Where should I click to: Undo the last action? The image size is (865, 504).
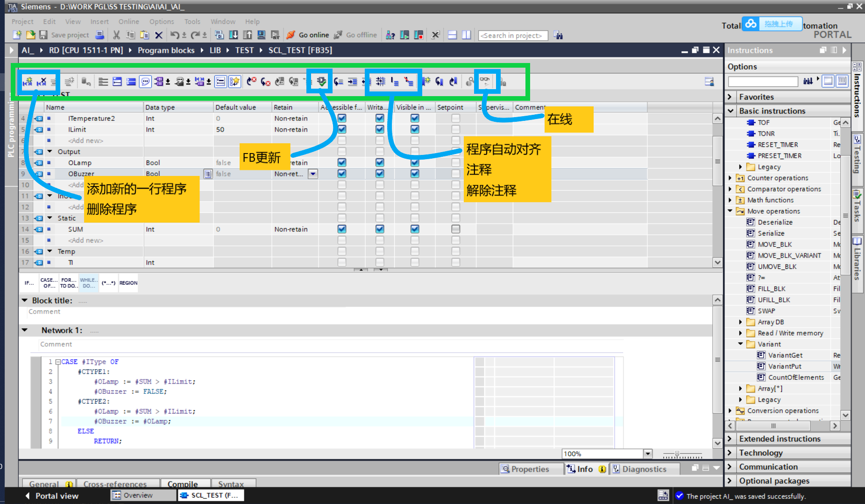tap(175, 35)
